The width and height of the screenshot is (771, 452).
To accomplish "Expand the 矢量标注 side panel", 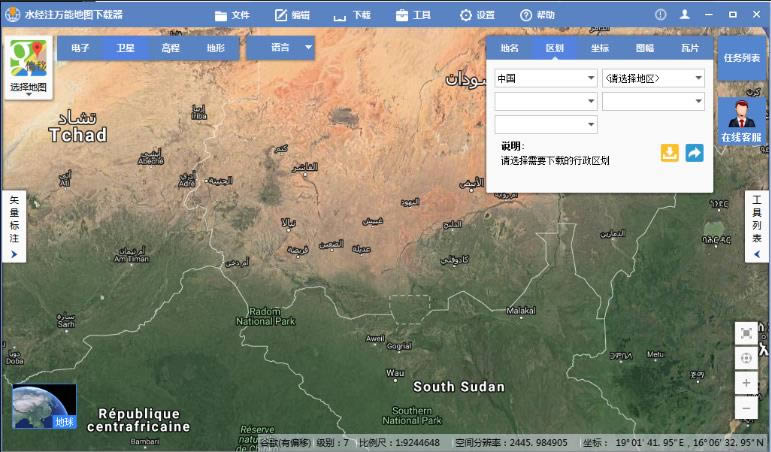I will [13, 226].
